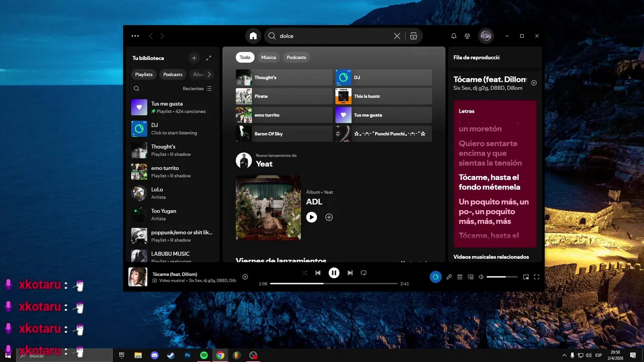Go to Spotify Home via house icon

coord(253,36)
